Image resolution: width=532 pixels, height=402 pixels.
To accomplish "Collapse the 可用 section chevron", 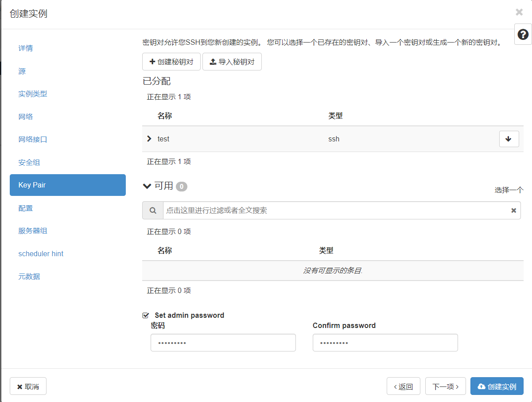I will 147,186.
